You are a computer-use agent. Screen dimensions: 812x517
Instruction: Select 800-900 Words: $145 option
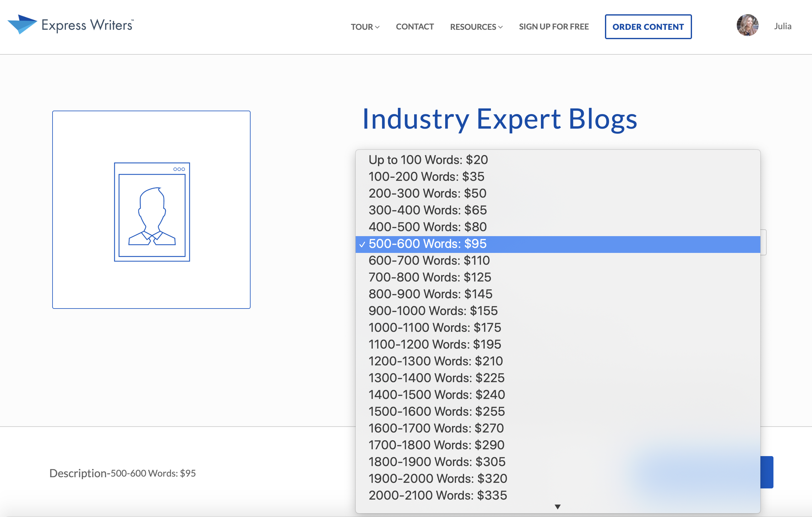pos(558,294)
